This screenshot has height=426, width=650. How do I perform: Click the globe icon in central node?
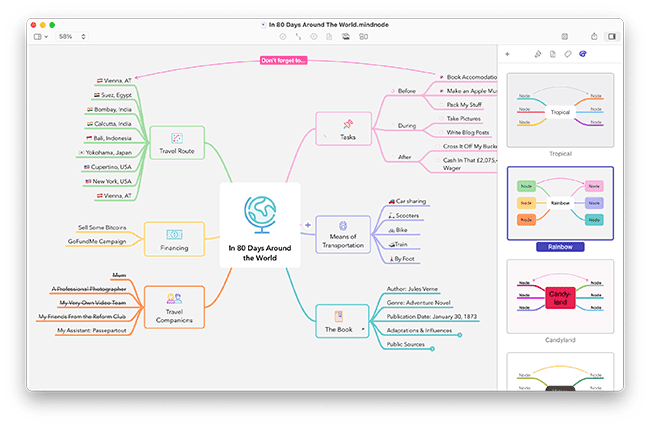(x=260, y=215)
